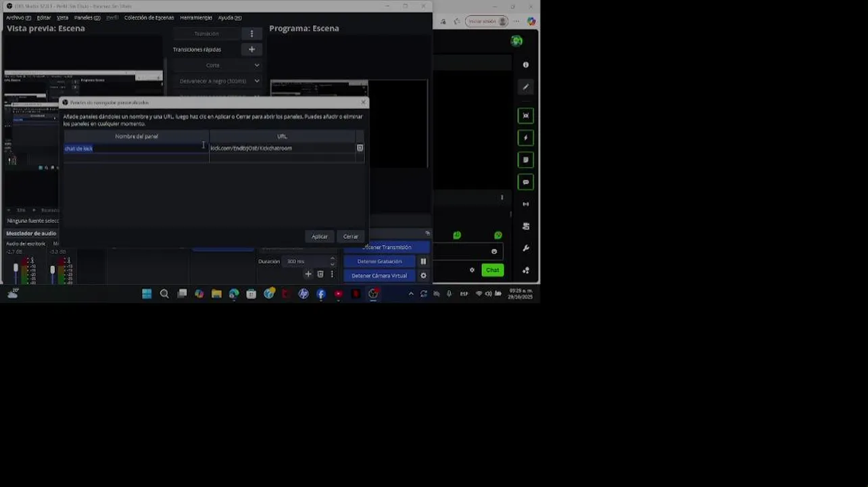The height and width of the screenshot is (487, 868).
Task: Click the green Chat button
Action: tap(492, 271)
